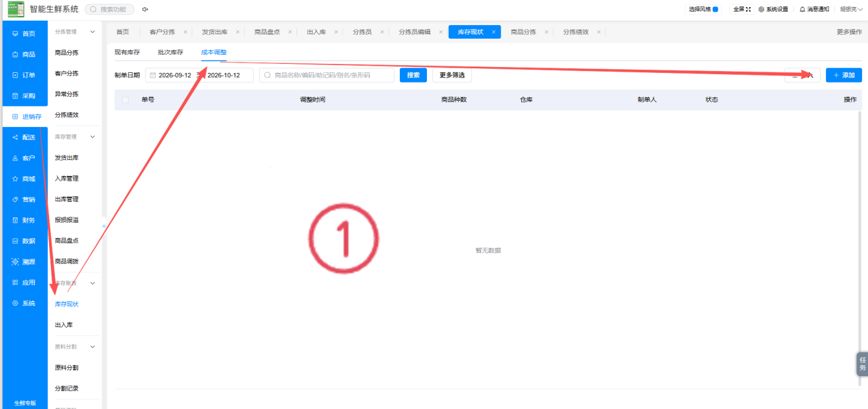868x409 pixels.
Task: Switch to the 客户分拣 page tab
Action: coord(162,32)
